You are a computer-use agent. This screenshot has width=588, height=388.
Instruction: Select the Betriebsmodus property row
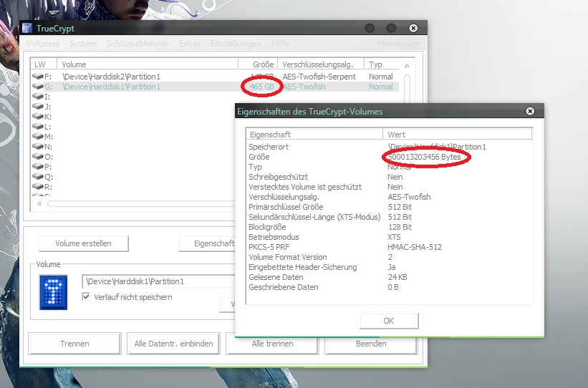[x=389, y=237]
